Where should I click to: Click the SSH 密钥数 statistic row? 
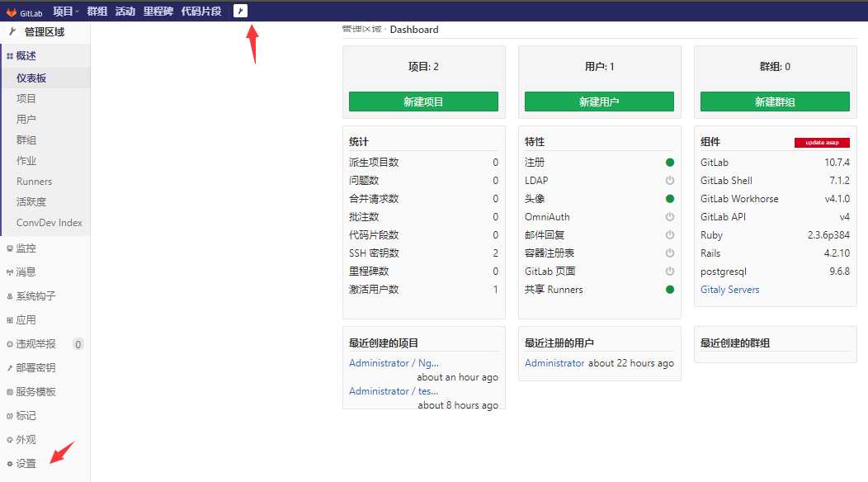[423, 253]
